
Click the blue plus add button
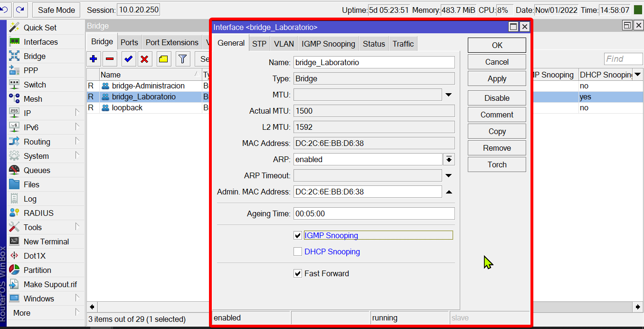[94, 59]
